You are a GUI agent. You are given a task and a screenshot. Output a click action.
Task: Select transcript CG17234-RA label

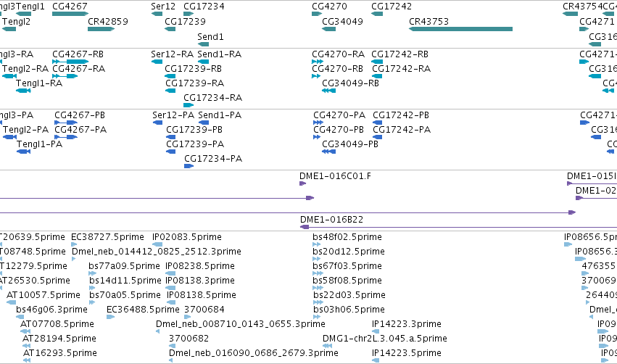pyautogui.click(x=213, y=98)
